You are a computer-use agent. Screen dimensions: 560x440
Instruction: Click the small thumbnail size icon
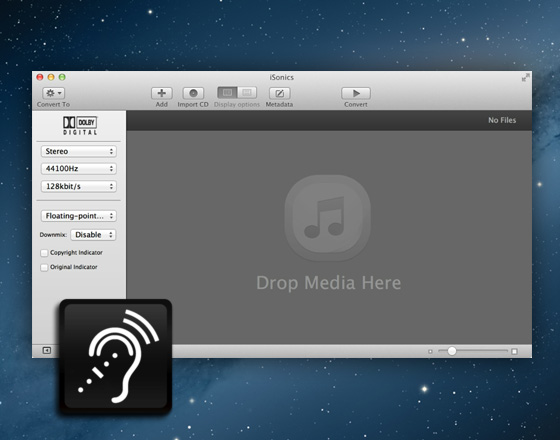430,351
